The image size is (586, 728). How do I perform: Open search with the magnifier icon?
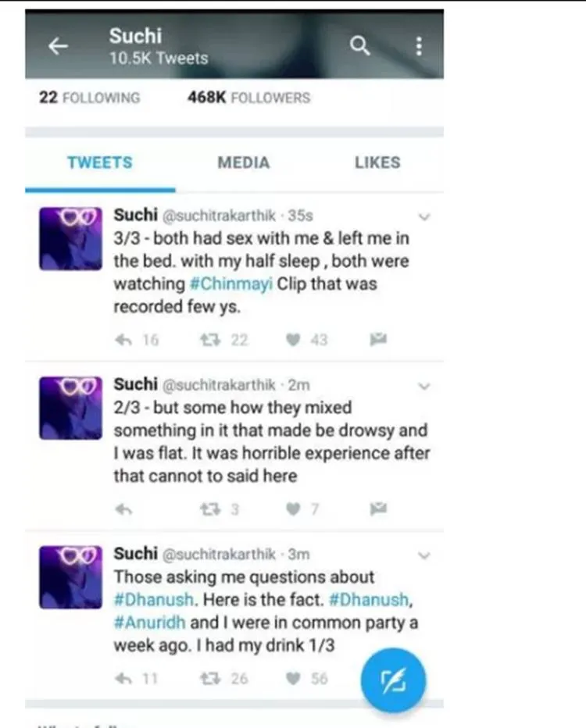[x=359, y=46]
